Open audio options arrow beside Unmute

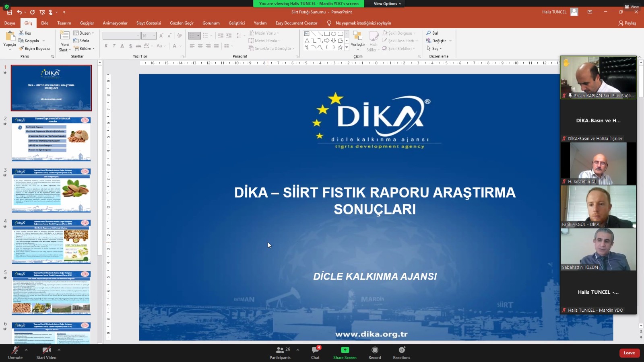tap(26, 350)
